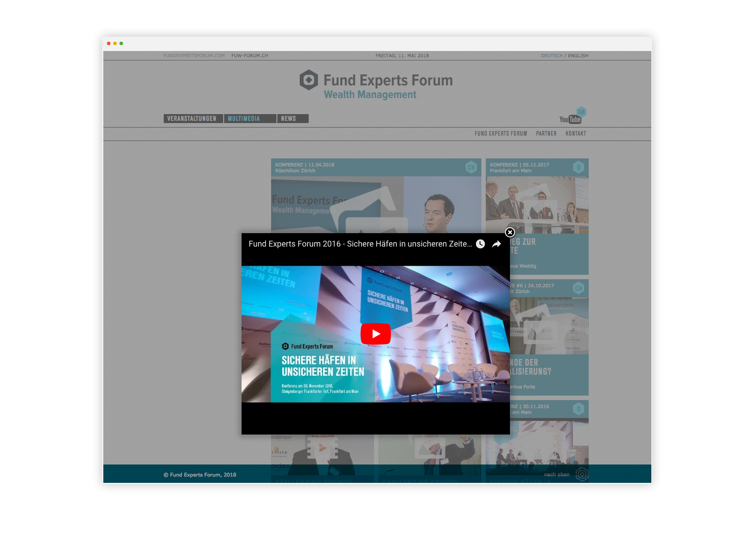
Task: Click the red close dot of browser window
Action: [x=109, y=43]
